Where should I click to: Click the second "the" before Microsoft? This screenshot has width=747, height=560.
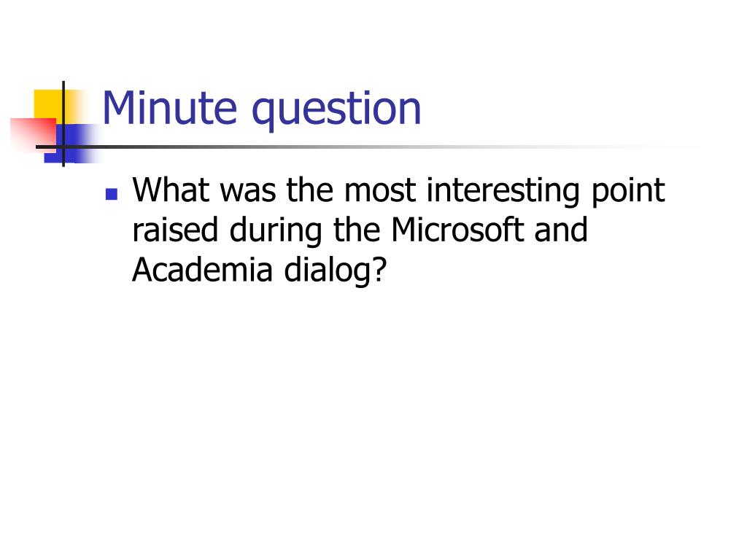click(356, 230)
